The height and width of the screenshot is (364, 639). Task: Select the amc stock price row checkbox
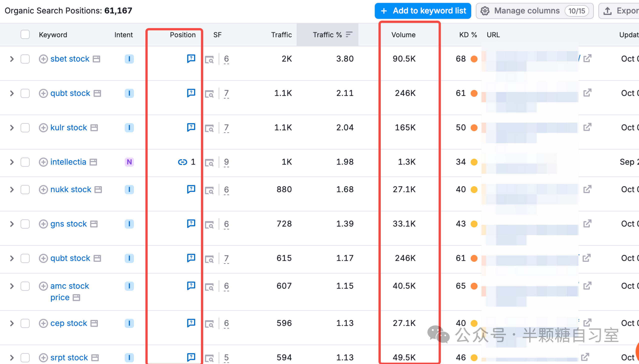click(x=25, y=286)
